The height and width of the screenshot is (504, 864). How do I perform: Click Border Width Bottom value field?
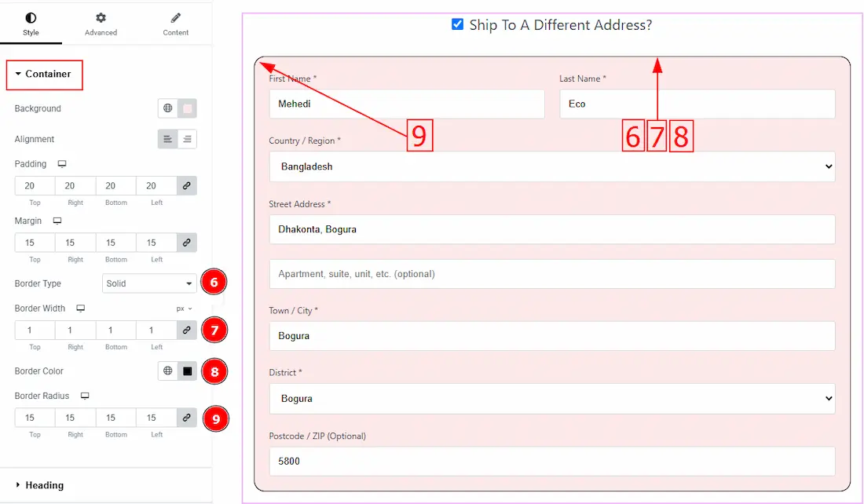(x=115, y=331)
